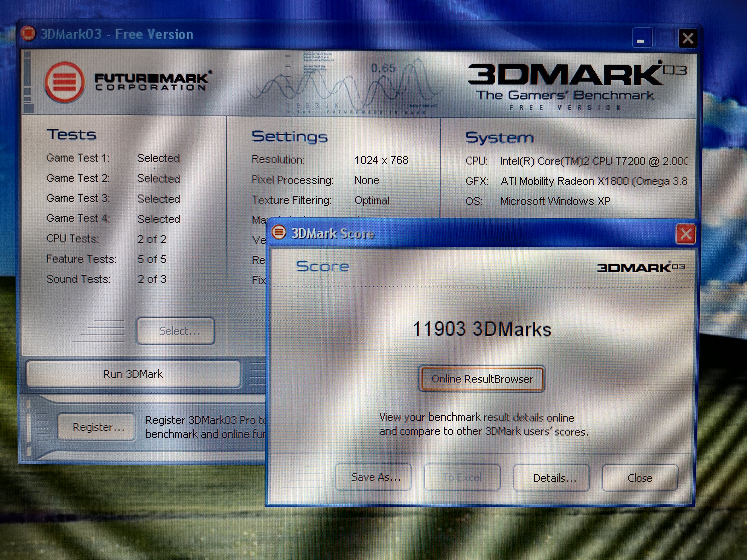Click the Register... button
747x560 pixels.
[96, 427]
